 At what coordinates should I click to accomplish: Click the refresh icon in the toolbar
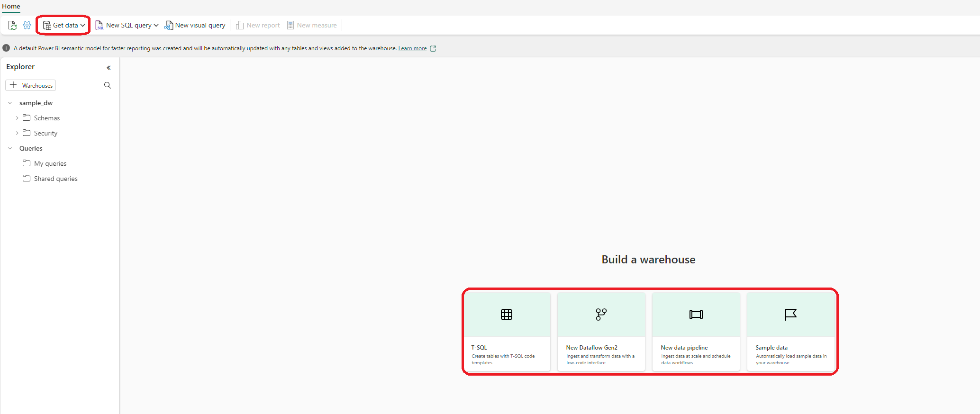12,25
